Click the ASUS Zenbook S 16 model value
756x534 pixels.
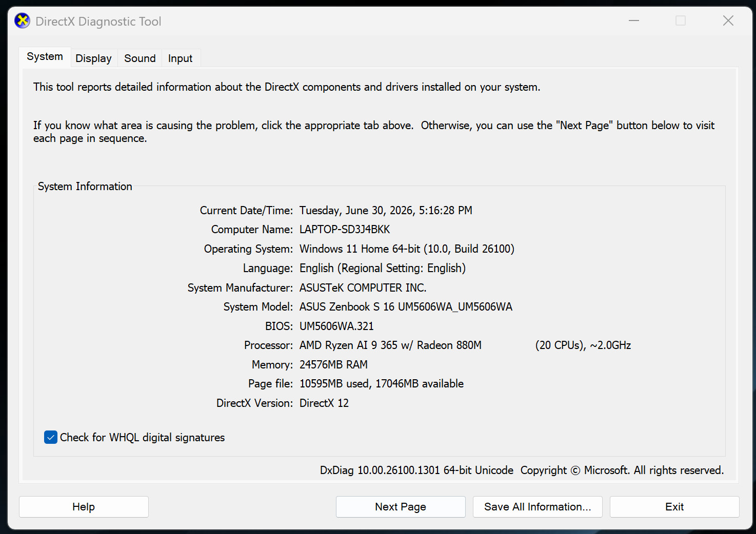point(406,307)
